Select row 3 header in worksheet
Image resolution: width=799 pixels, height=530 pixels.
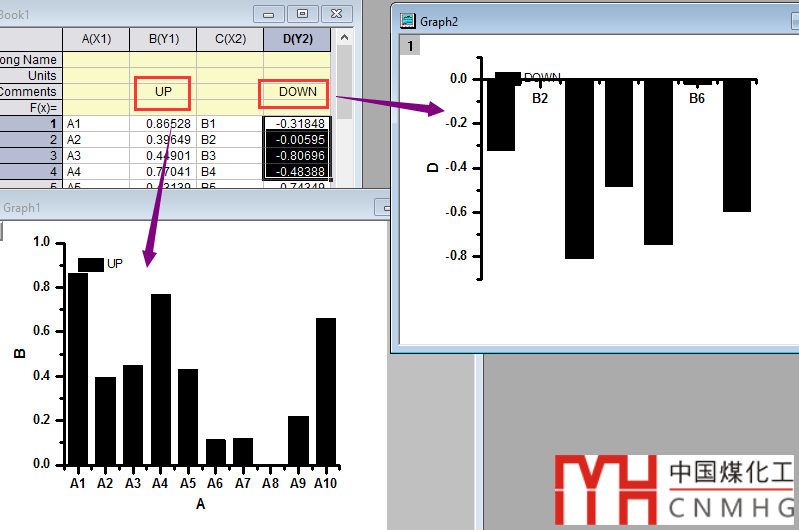pyautogui.click(x=30, y=156)
